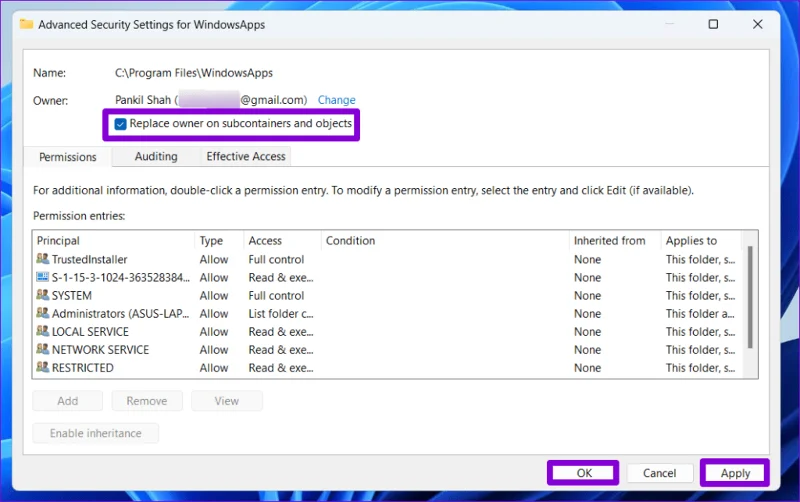
Task: Click Full control in the TrustedInstaller row
Action: click(276, 259)
